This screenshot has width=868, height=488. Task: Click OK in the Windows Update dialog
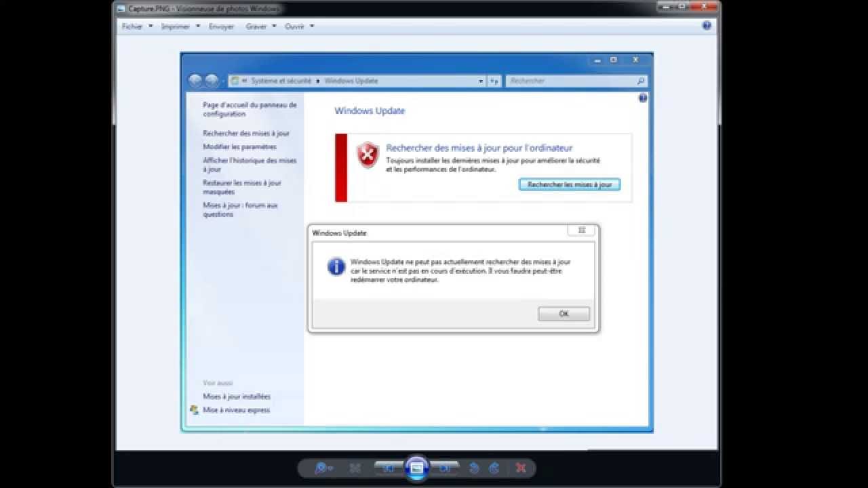pos(564,314)
